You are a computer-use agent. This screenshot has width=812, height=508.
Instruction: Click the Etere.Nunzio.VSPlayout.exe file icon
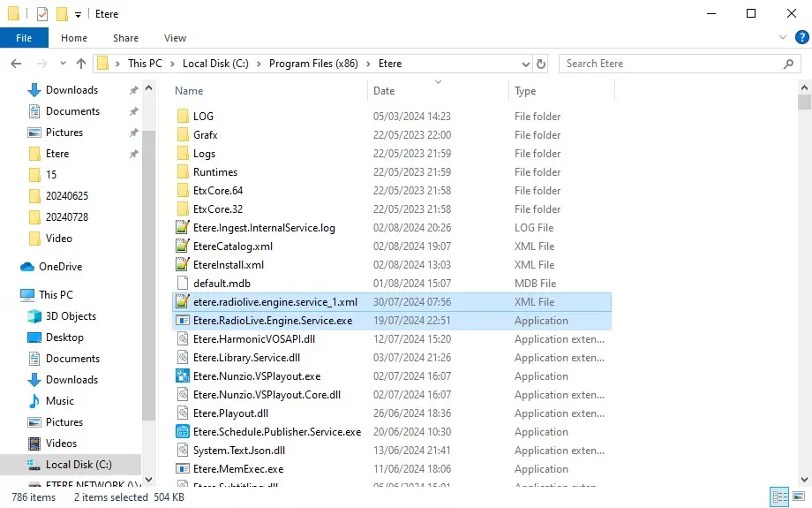pos(183,376)
